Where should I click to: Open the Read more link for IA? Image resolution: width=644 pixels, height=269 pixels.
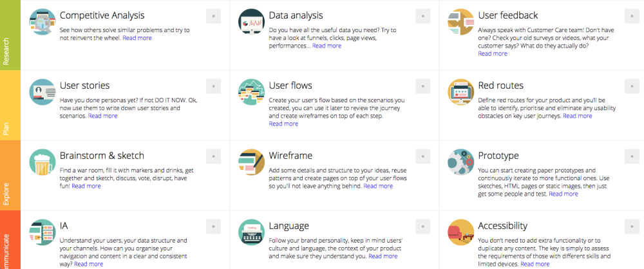(x=89, y=264)
